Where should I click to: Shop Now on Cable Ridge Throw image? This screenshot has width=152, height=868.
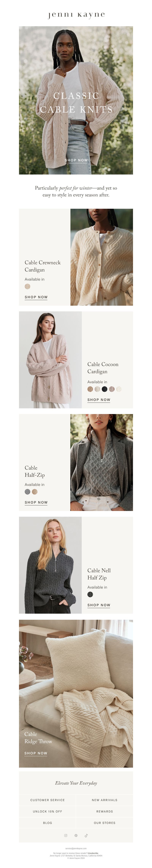coord(36,753)
